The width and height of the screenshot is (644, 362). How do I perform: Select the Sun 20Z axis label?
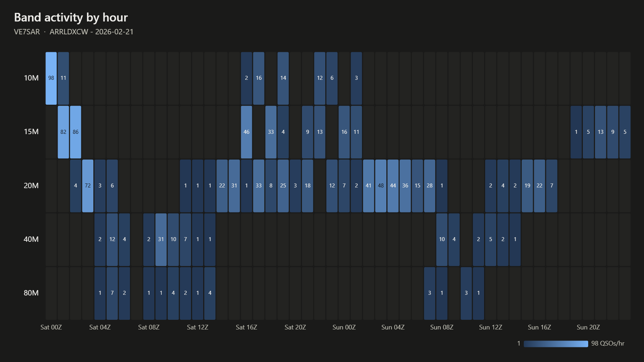[x=588, y=327]
